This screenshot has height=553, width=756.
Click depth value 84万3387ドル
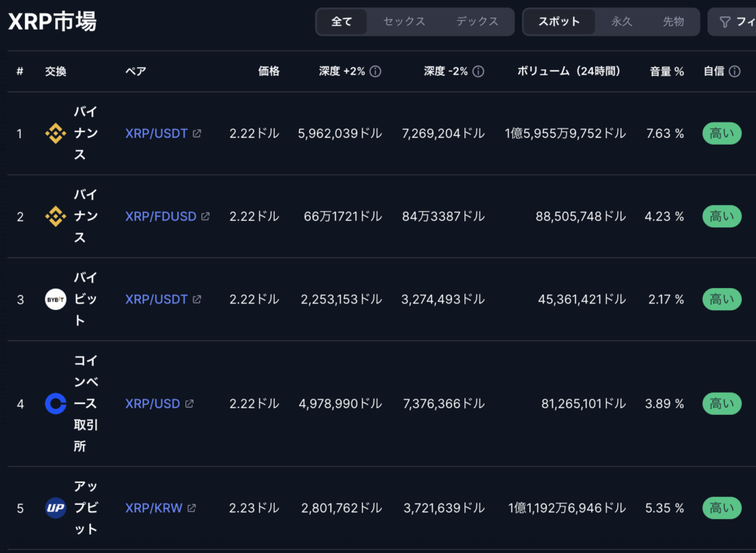[443, 216]
